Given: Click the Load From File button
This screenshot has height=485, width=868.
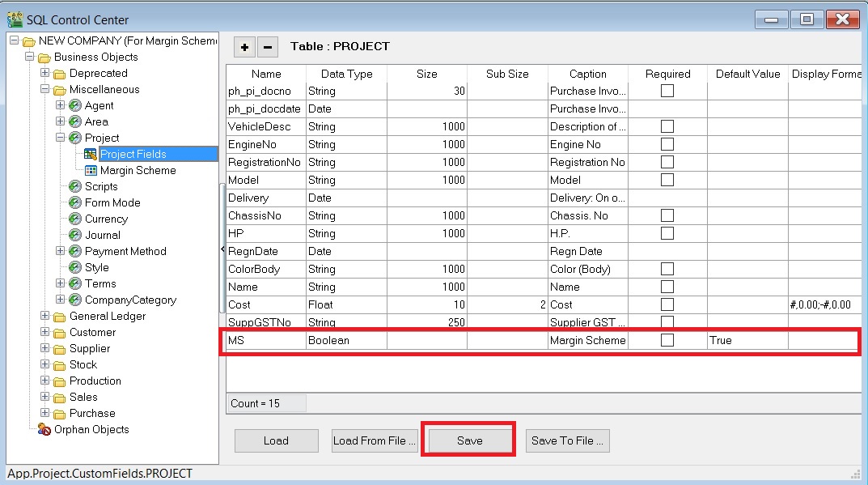Looking at the screenshot, I should (375, 440).
